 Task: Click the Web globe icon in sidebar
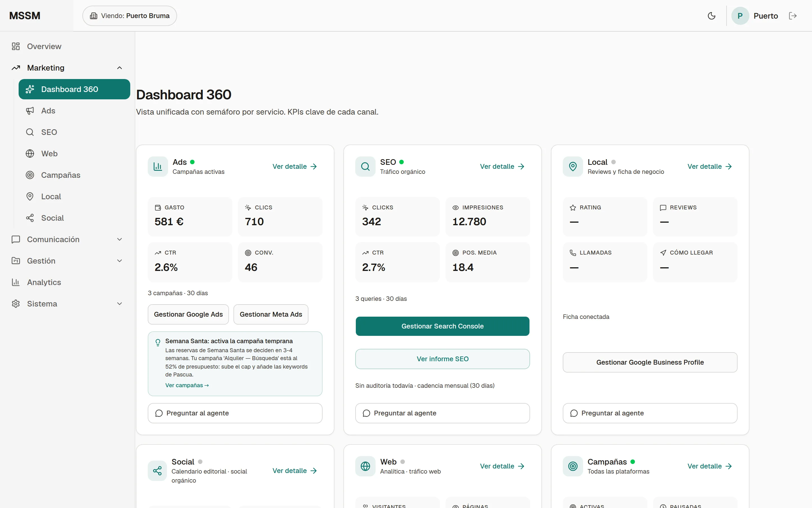point(30,154)
